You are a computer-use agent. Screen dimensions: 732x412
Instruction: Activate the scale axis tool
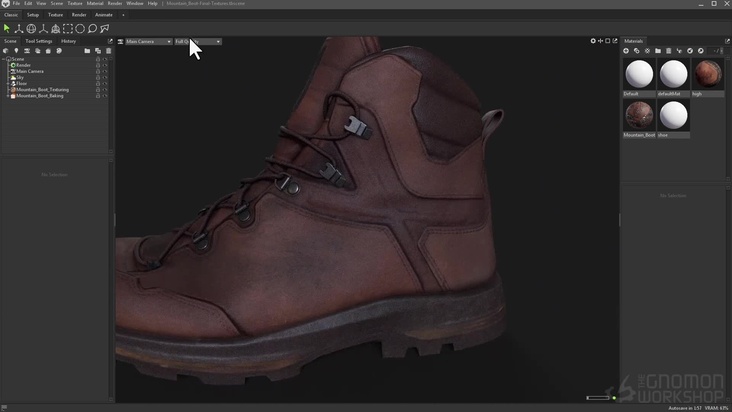pos(43,28)
